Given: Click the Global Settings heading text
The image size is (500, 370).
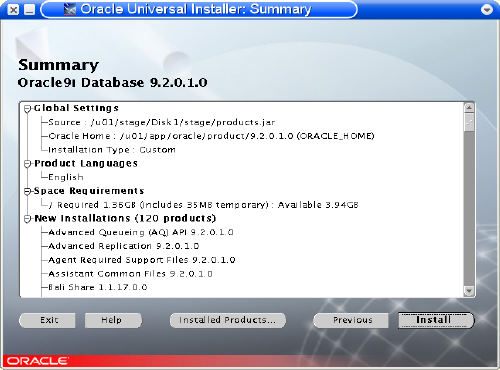Looking at the screenshot, I should (x=76, y=108).
